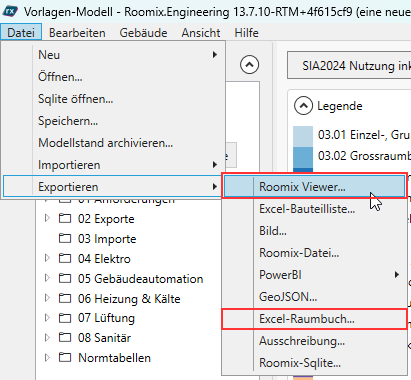The width and height of the screenshot is (411, 380).
Task: Expand the Neu submenu
Action: click(113, 55)
